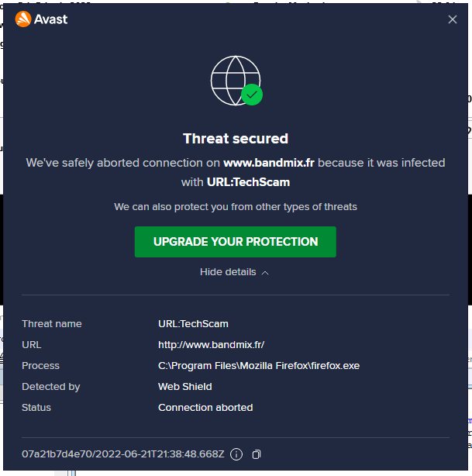Select the http://www.bandmix.fr/ URL value

click(212, 344)
